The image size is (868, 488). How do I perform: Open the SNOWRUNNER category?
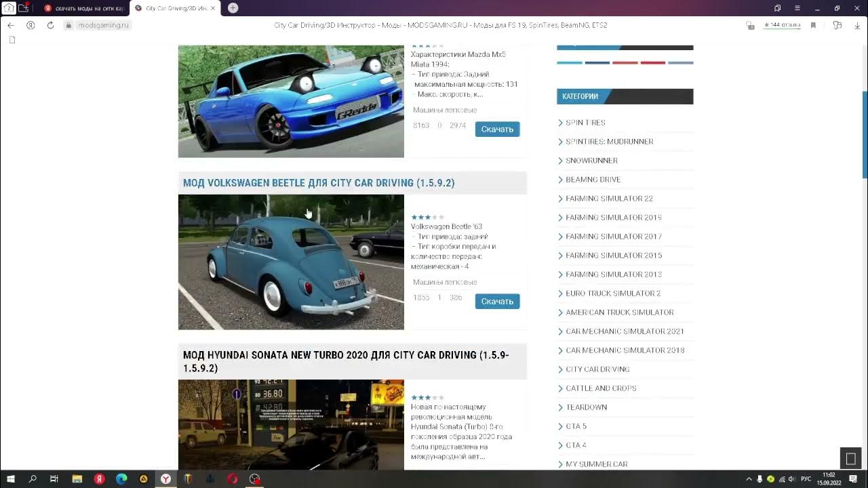[591, 161]
